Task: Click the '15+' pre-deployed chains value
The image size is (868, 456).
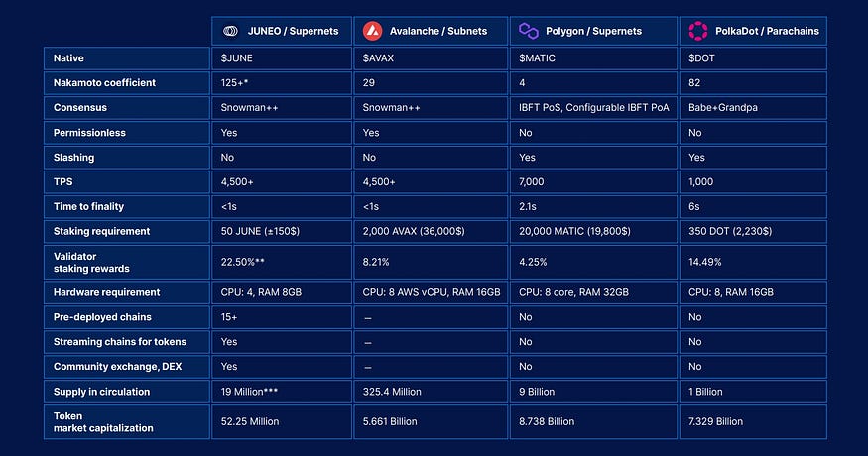Action: [229, 317]
